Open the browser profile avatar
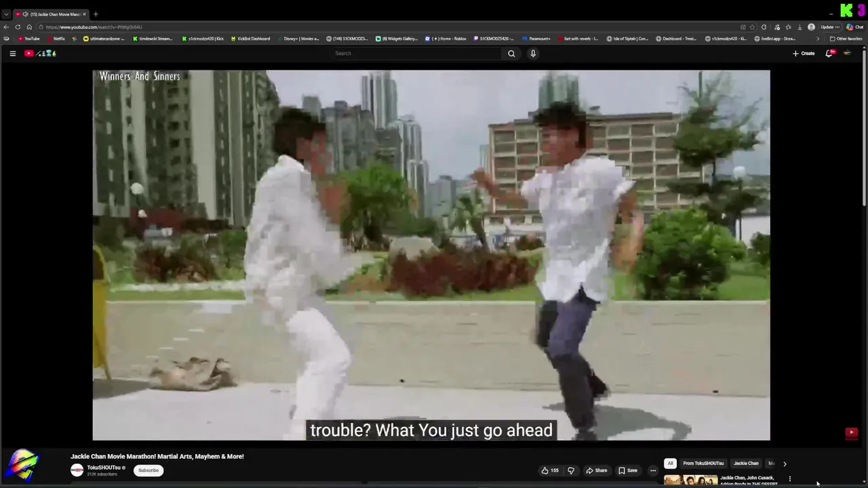Viewport: 868px width, 488px height. pos(811,27)
